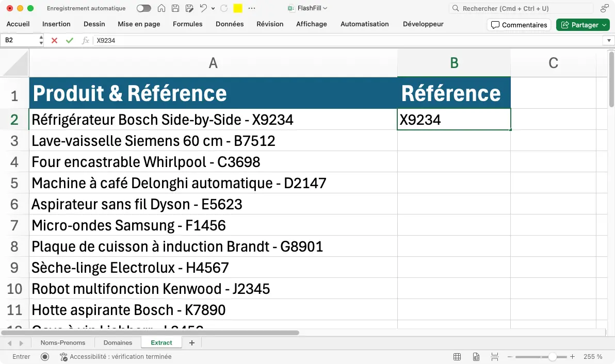Adjust the zoom slider handle

552,357
